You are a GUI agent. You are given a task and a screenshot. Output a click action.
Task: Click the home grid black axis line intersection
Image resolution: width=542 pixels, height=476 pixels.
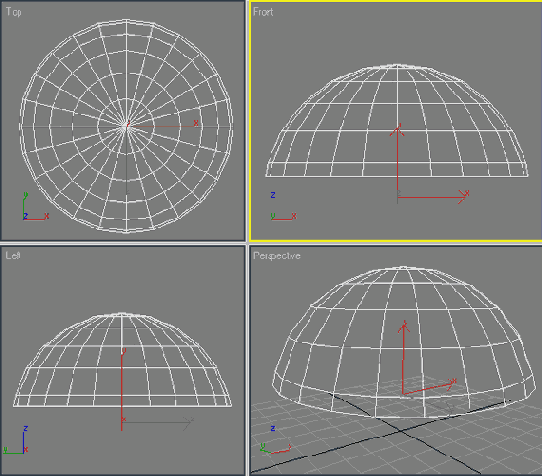[x=400, y=431]
